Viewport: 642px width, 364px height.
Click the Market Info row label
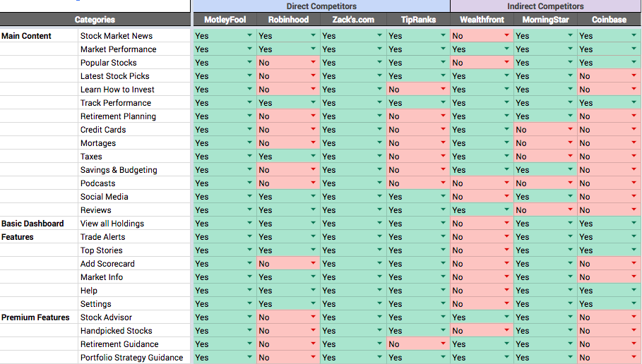(x=102, y=277)
